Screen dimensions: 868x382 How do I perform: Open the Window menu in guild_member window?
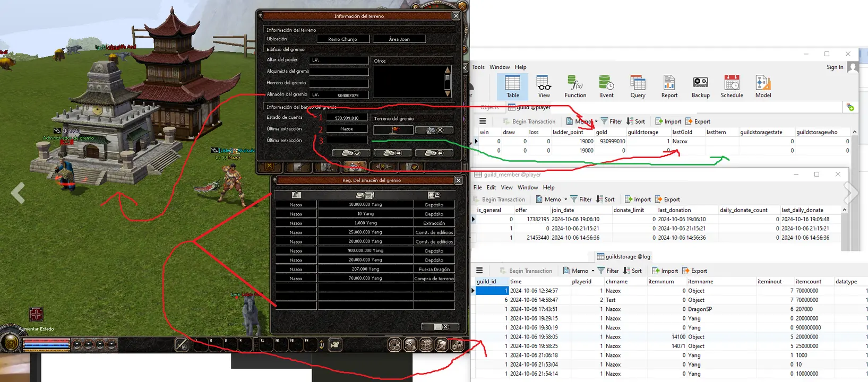(x=527, y=187)
